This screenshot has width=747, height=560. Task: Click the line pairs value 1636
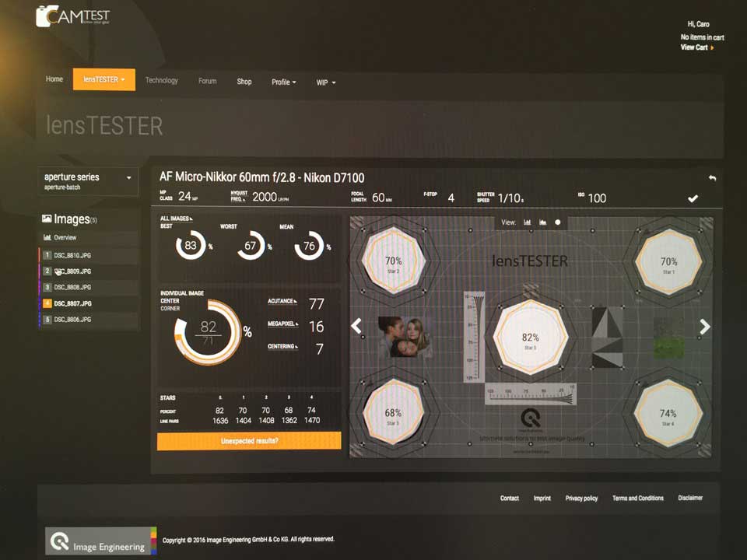[220, 421]
